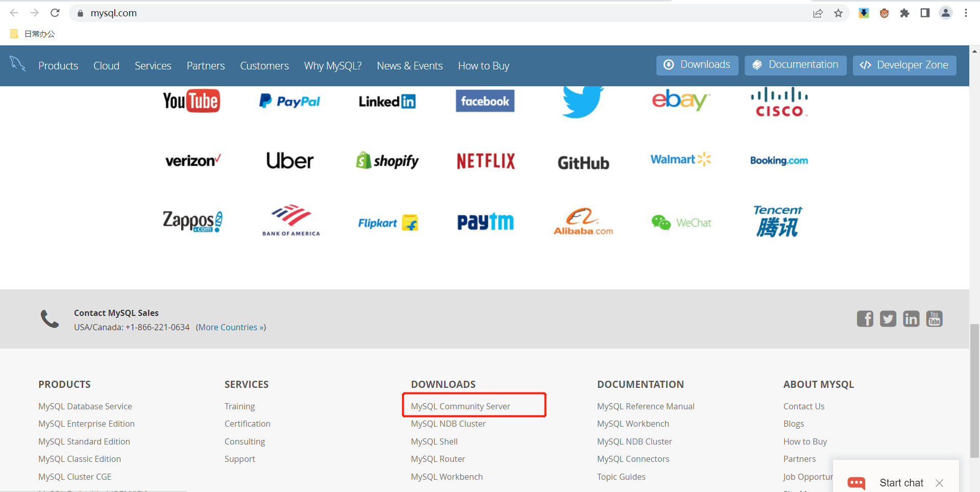Click the PayPal customer logo

289,101
